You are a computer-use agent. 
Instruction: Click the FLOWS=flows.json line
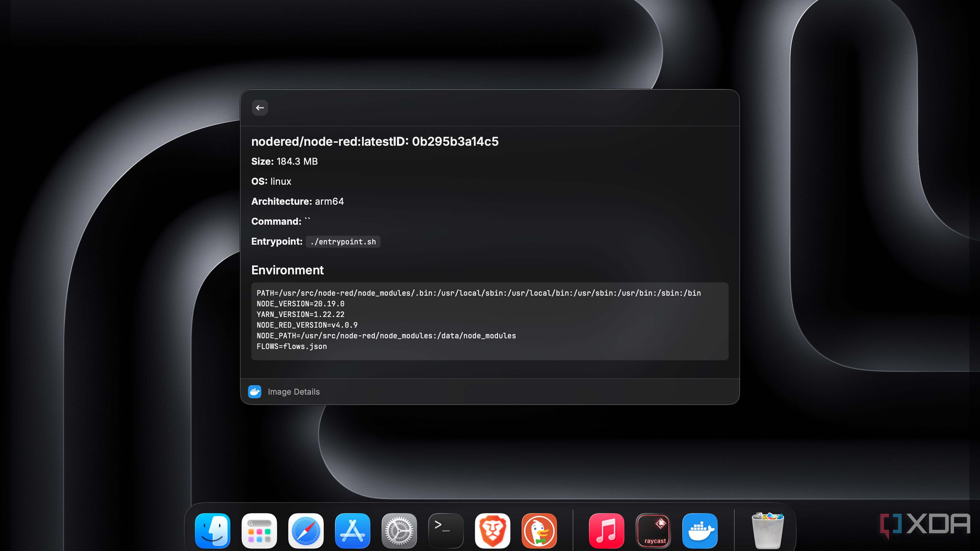pyautogui.click(x=292, y=346)
